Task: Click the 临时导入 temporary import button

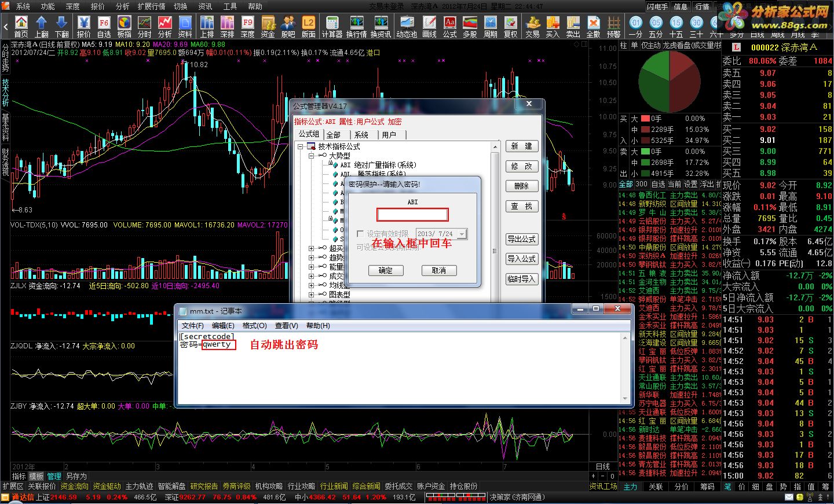Action: 522,279
